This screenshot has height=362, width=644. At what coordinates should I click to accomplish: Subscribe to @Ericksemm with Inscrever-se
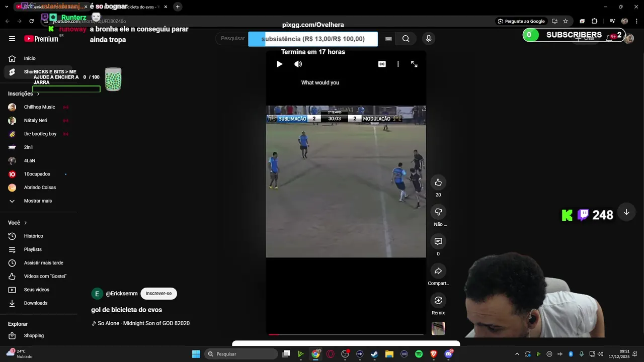(158, 294)
